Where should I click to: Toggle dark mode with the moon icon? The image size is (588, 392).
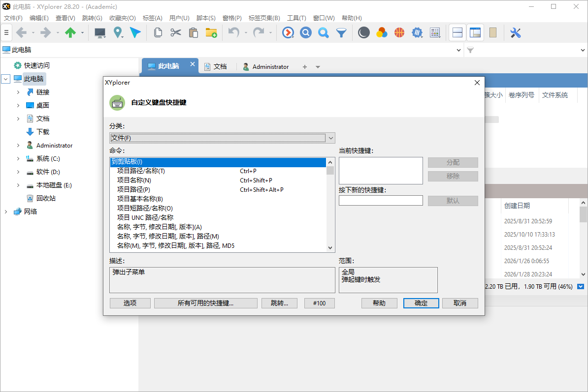pos(363,32)
